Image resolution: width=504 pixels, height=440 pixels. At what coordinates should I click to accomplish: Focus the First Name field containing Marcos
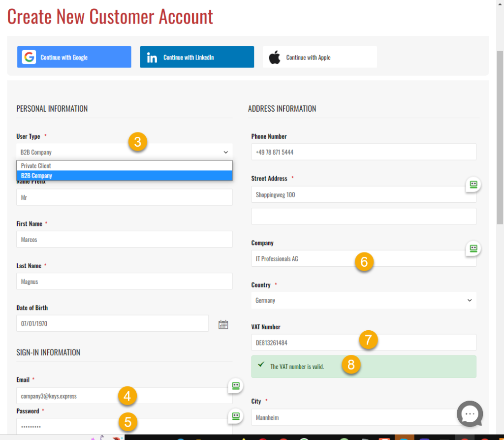(124, 240)
